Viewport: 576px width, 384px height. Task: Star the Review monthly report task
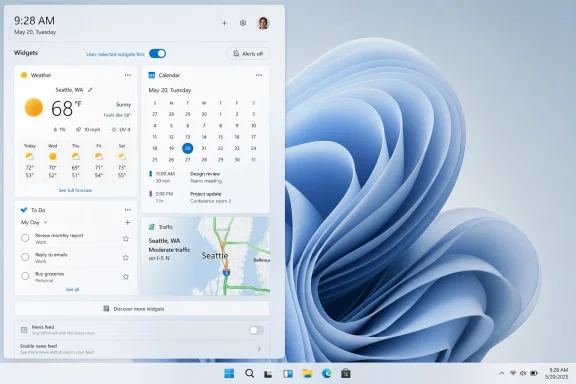coord(126,238)
